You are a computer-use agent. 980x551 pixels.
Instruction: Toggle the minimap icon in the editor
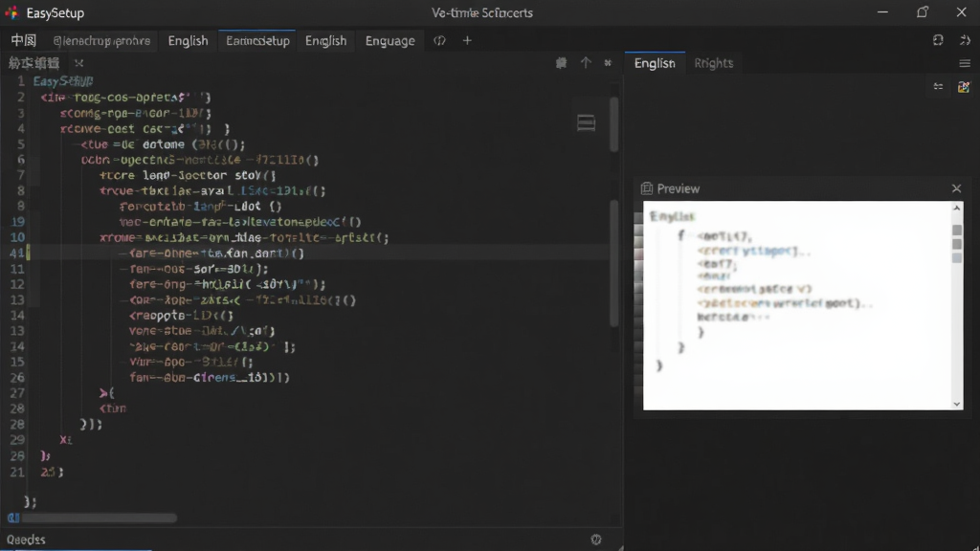[586, 123]
